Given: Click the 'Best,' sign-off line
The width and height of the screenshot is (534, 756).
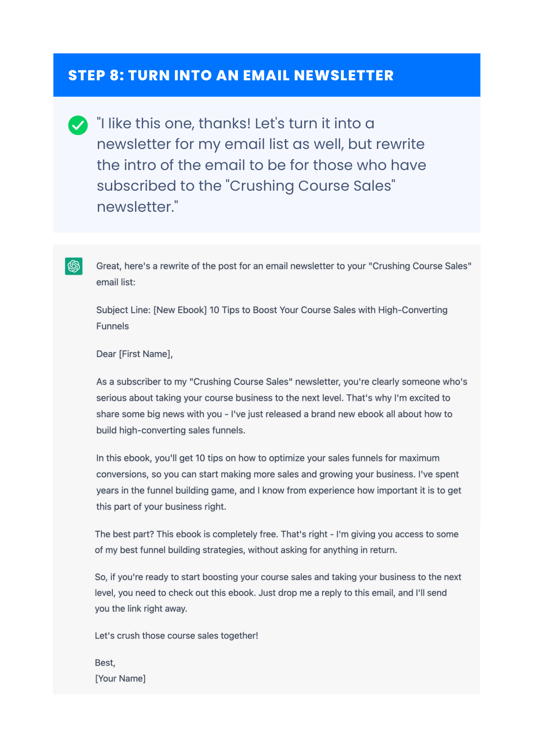Looking at the screenshot, I should pos(105,663).
